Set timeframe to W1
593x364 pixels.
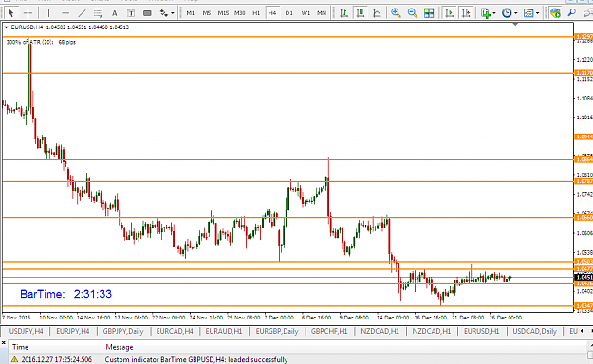click(x=306, y=13)
